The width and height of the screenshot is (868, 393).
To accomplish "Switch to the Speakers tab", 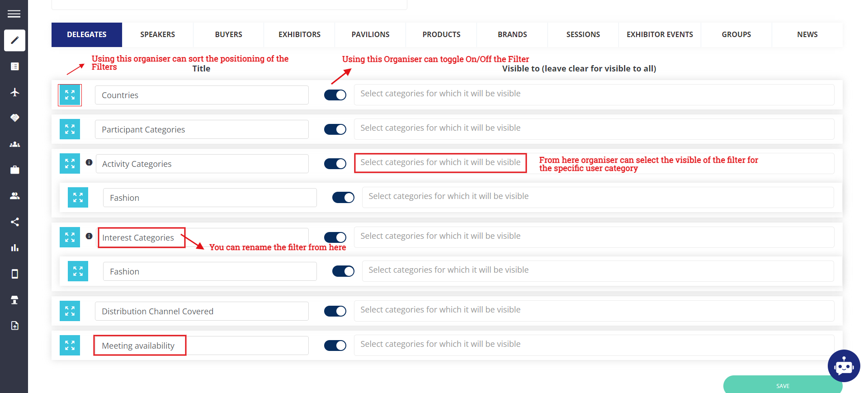I will (x=157, y=35).
